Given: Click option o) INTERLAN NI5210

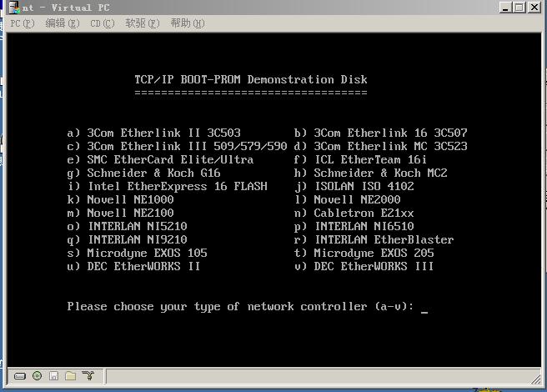Looking at the screenshot, I should click(128, 226).
